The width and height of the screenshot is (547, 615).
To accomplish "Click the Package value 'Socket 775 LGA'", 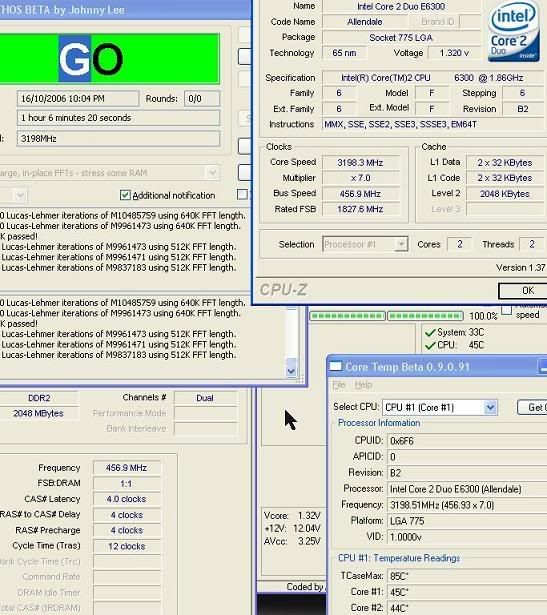I will pyautogui.click(x=401, y=38).
